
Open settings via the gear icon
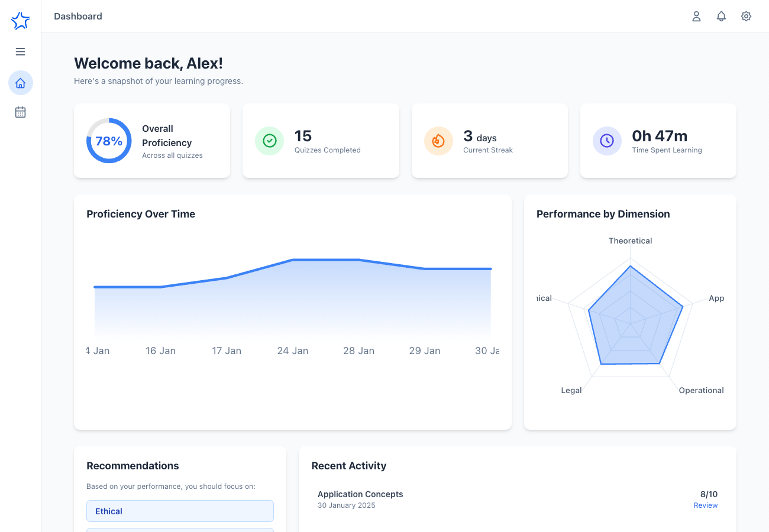click(746, 17)
